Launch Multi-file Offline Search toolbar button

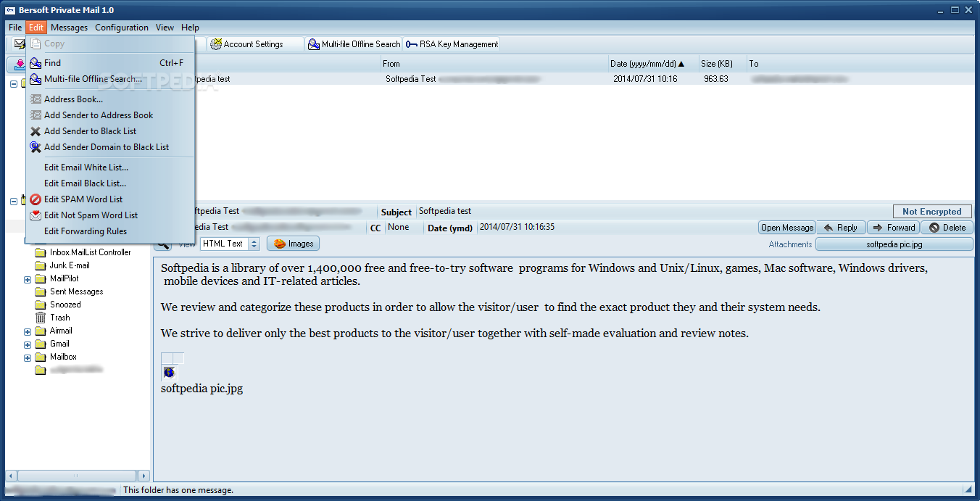tap(354, 44)
